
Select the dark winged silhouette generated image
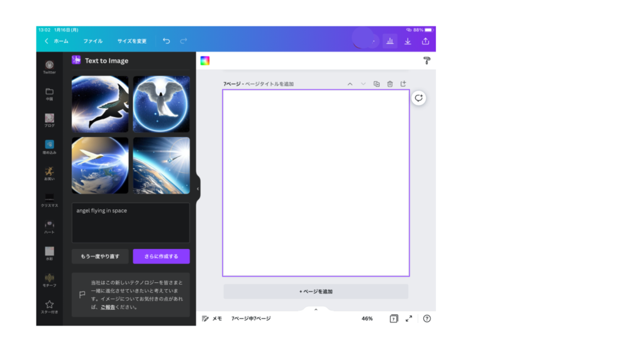coord(100,104)
